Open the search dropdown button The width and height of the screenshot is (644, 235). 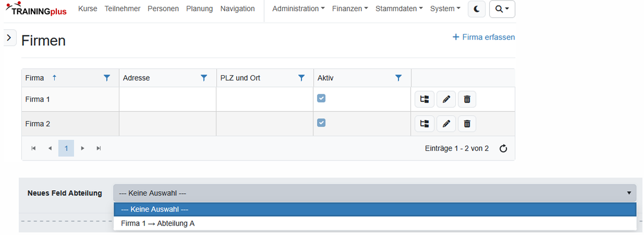(x=502, y=9)
